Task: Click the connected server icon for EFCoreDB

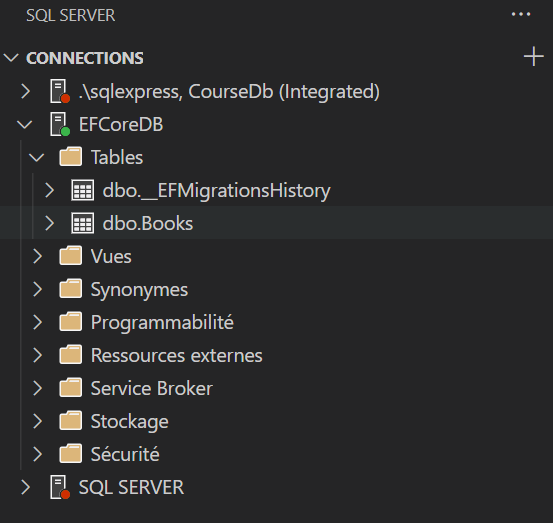Action: point(60,124)
